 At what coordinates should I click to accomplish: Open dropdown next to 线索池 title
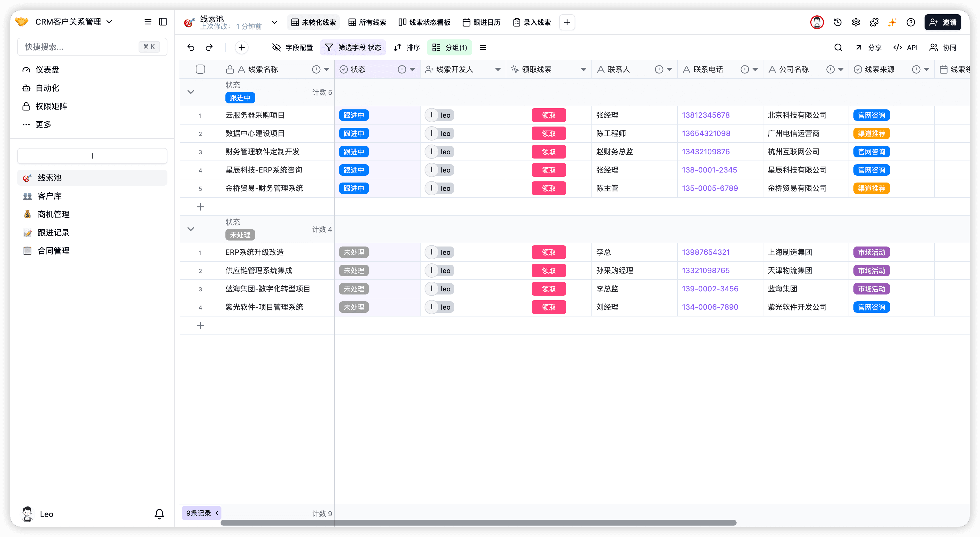(x=274, y=23)
